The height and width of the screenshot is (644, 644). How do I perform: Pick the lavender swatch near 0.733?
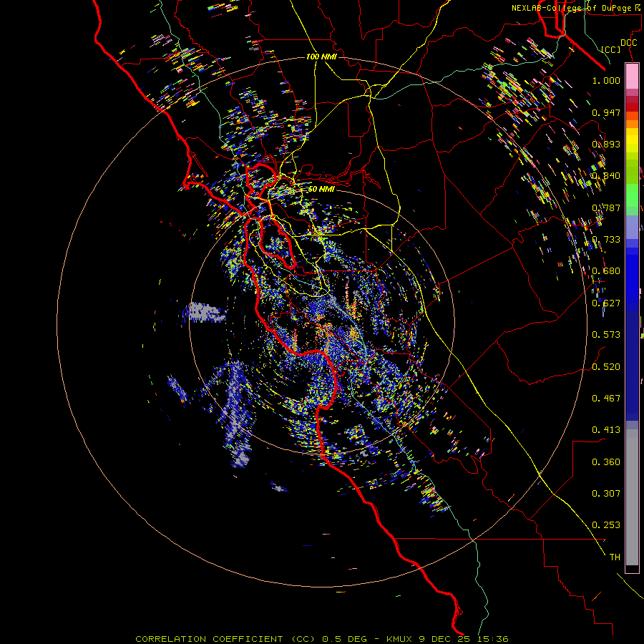[x=632, y=228]
